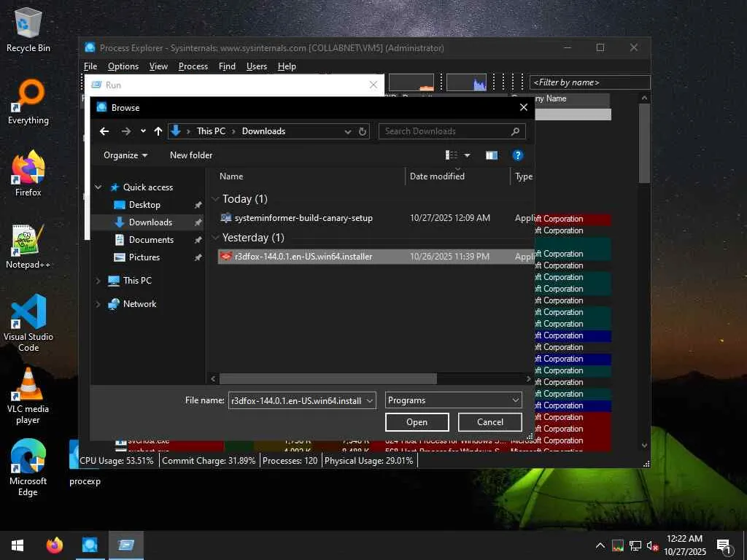Click the Filter by name field
This screenshot has width=747, height=560.
tap(589, 82)
